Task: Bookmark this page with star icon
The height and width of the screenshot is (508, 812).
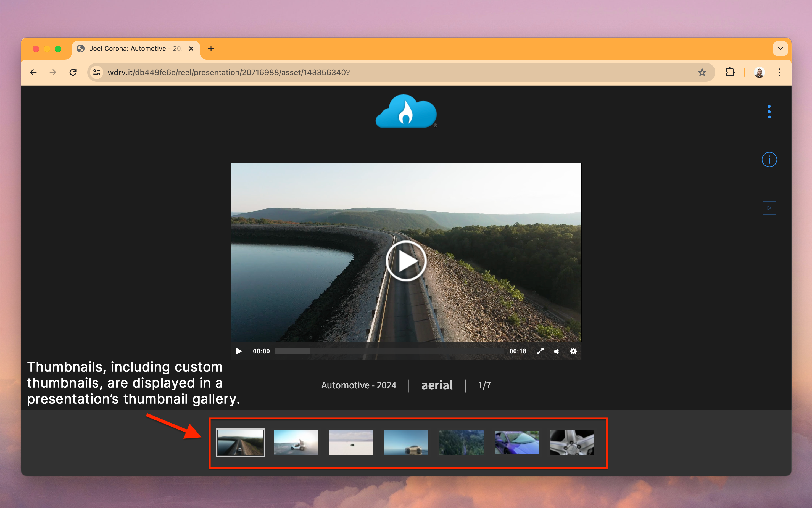Action: point(702,72)
